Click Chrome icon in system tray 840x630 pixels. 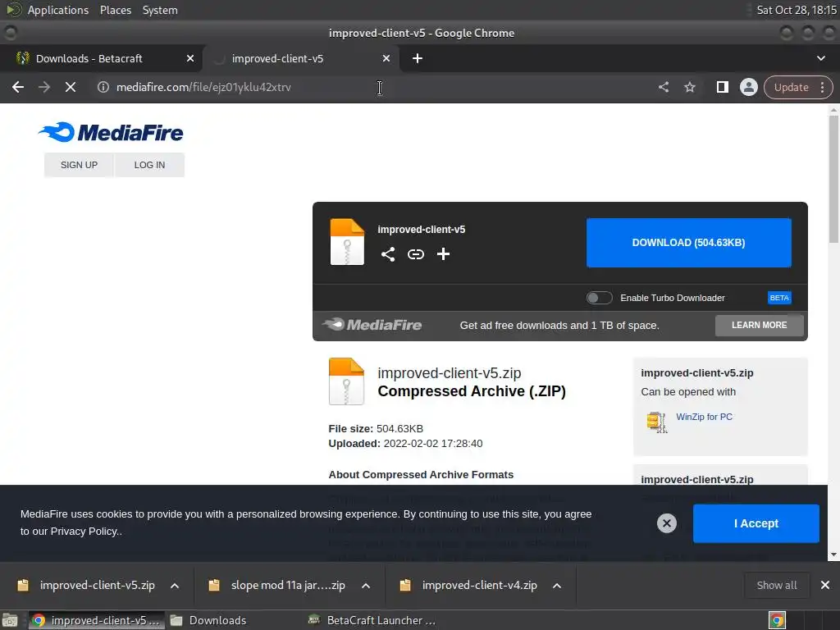coord(777,620)
